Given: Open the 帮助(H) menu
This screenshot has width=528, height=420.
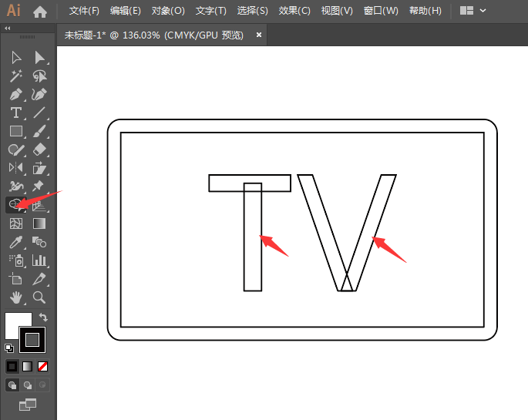Looking at the screenshot, I should pyautogui.click(x=425, y=11).
